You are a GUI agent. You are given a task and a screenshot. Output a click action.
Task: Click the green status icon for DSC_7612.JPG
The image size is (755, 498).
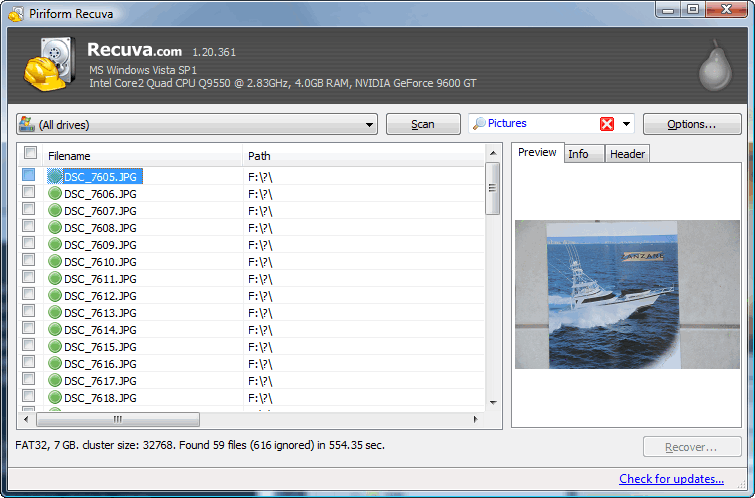(55, 295)
